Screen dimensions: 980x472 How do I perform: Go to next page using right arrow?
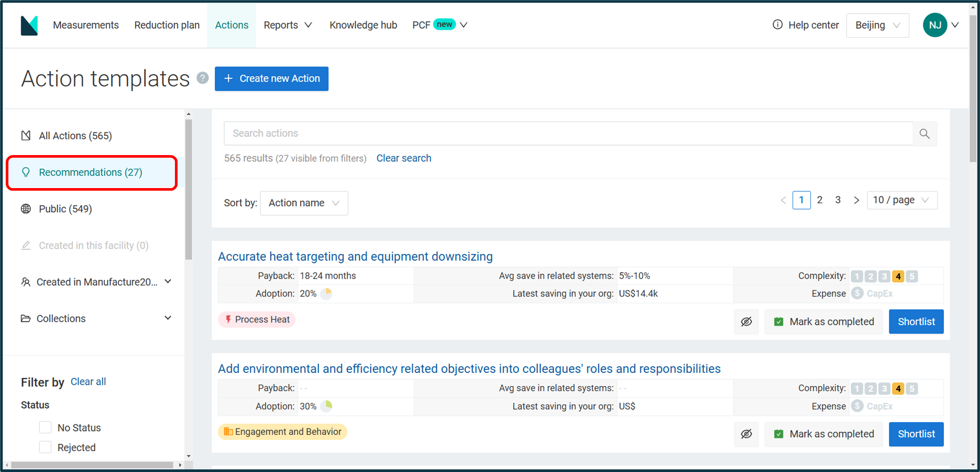pos(856,200)
